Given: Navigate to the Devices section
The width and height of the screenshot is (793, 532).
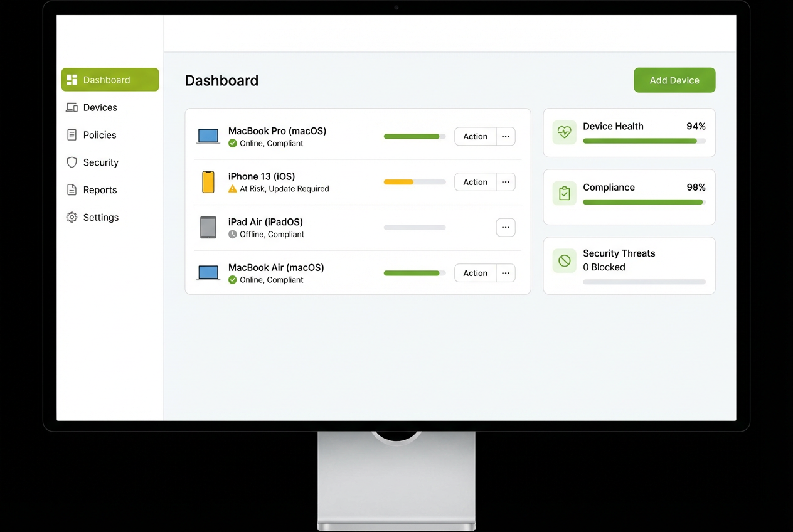Looking at the screenshot, I should coord(100,107).
